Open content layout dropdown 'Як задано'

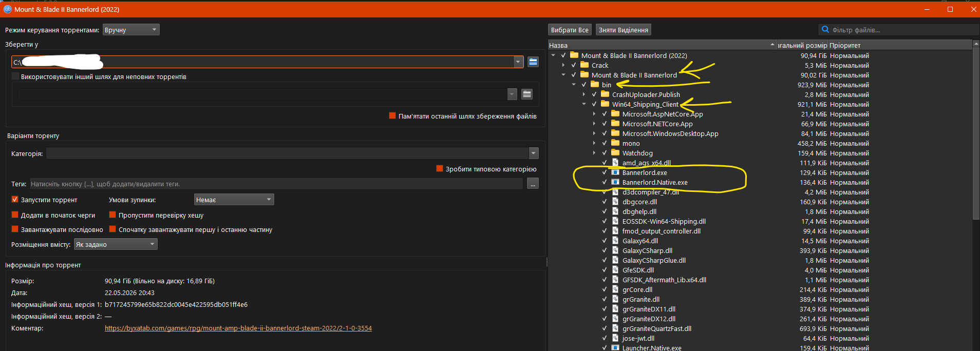pos(116,244)
